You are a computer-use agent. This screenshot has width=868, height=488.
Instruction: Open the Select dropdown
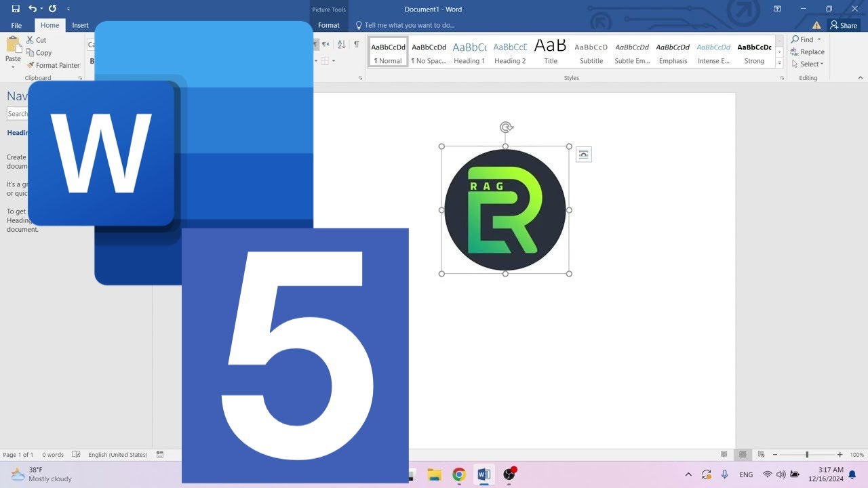[807, 64]
